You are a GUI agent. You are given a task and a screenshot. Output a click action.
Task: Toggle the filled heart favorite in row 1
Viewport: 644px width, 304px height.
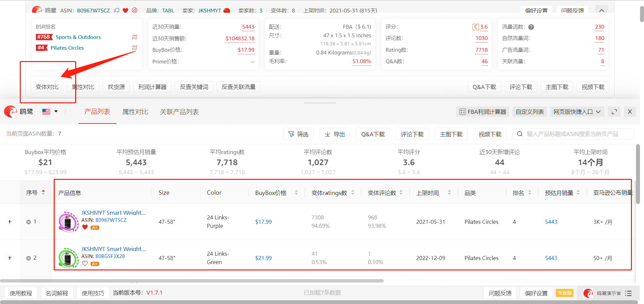(x=85, y=227)
